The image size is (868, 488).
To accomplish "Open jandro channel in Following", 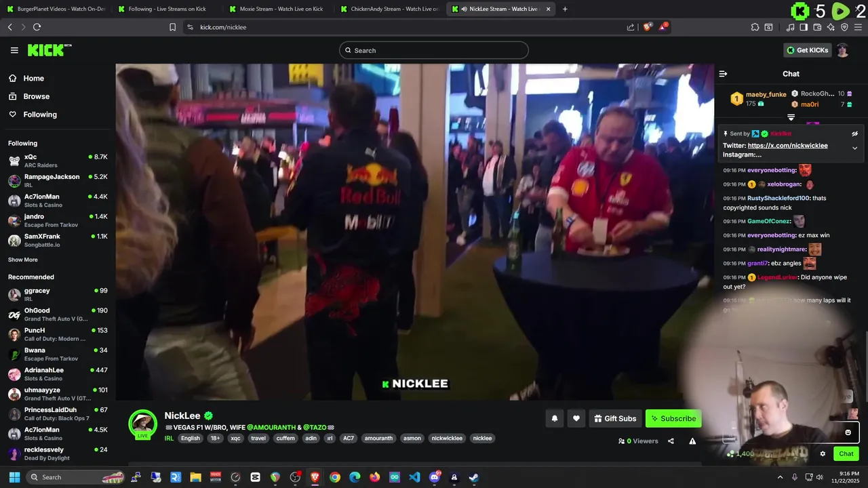I will 58,220.
